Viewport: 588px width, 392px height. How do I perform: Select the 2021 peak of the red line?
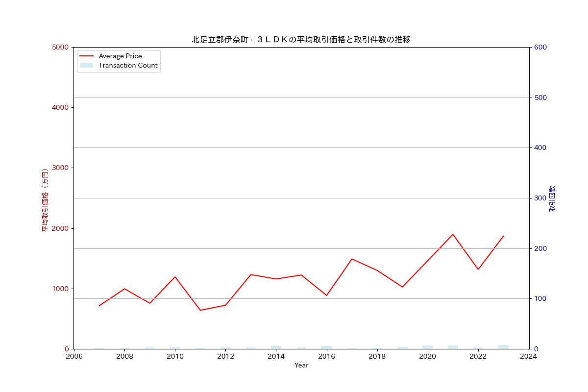click(452, 234)
